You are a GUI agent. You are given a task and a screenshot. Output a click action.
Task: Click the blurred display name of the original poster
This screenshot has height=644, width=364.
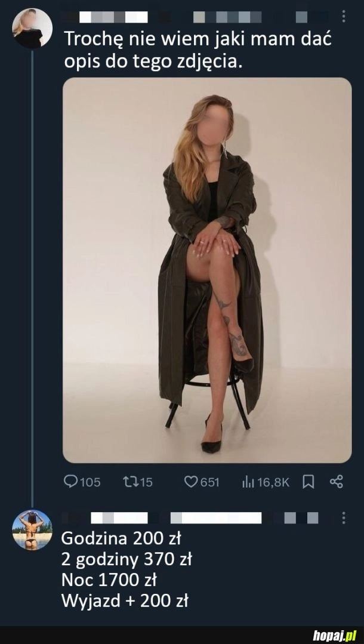point(113,17)
